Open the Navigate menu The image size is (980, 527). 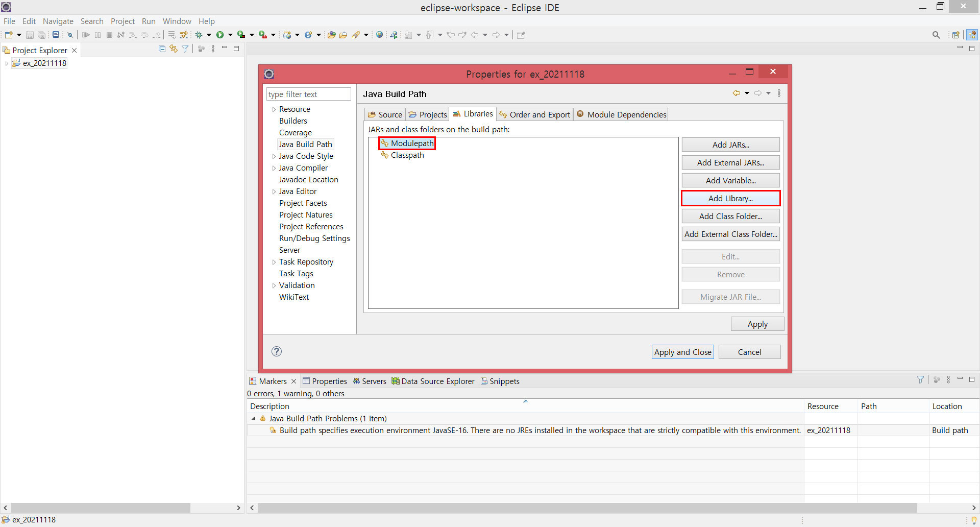tap(58, 21)
